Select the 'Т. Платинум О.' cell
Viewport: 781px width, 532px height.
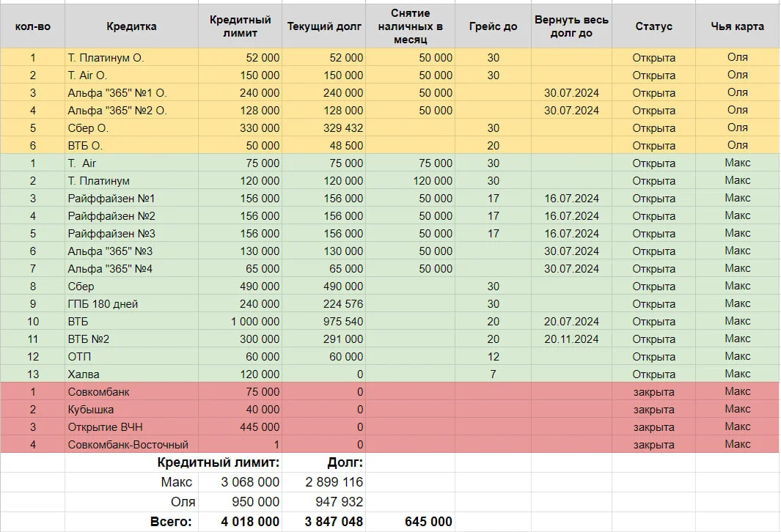[131, 58]
